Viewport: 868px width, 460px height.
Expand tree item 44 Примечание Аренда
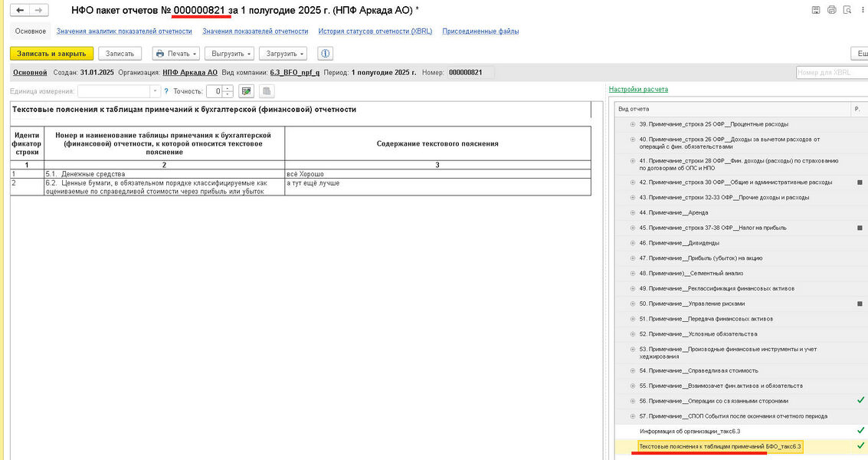[633, 212]
